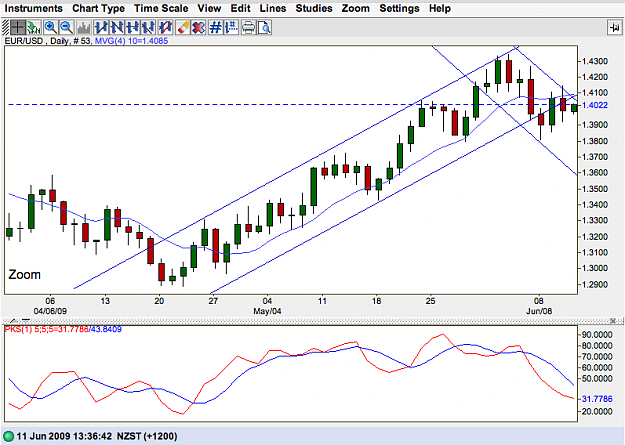Select the horizontal line tool

[132, 28]
